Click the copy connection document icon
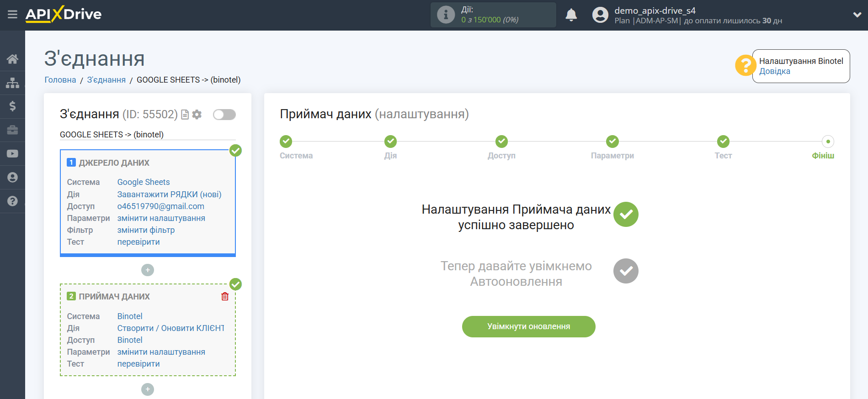The image size is (868, 399). [185, 115]
